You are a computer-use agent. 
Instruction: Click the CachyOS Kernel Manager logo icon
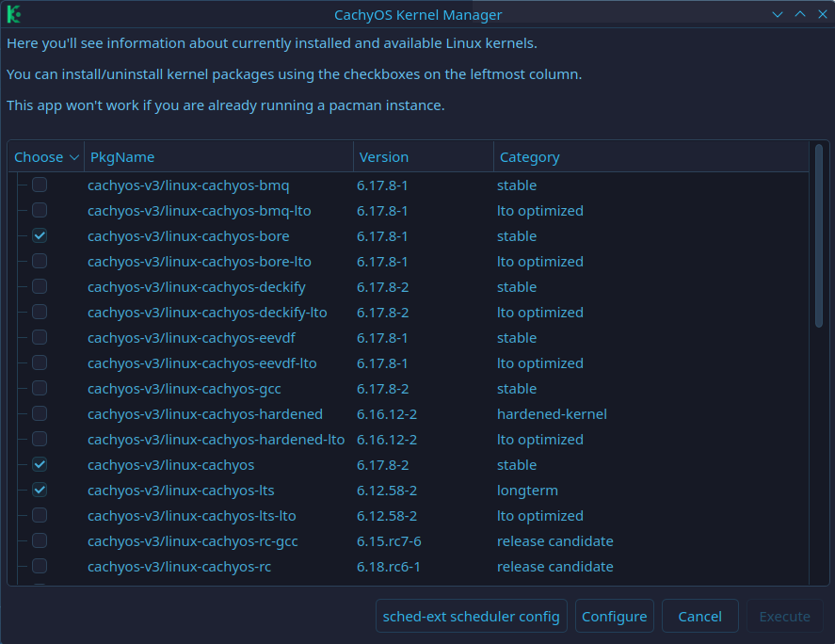click(14, 14)
